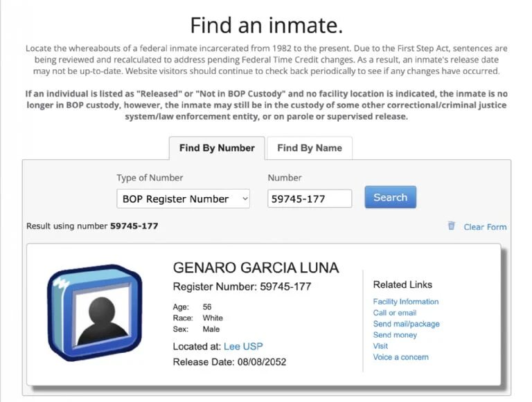
Task: Click the Number input field
Action: [310, 199]
